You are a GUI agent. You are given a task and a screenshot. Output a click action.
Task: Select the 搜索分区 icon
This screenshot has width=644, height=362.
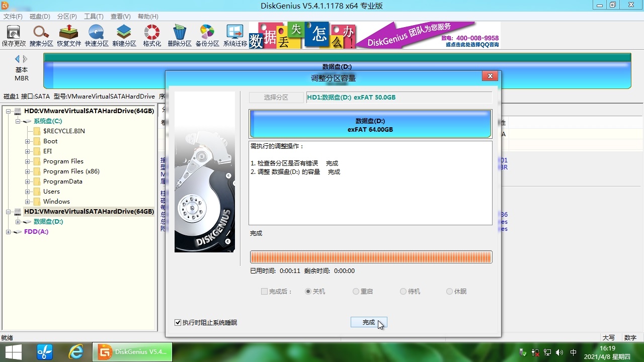pyautogui.click(x=41, y=35)
